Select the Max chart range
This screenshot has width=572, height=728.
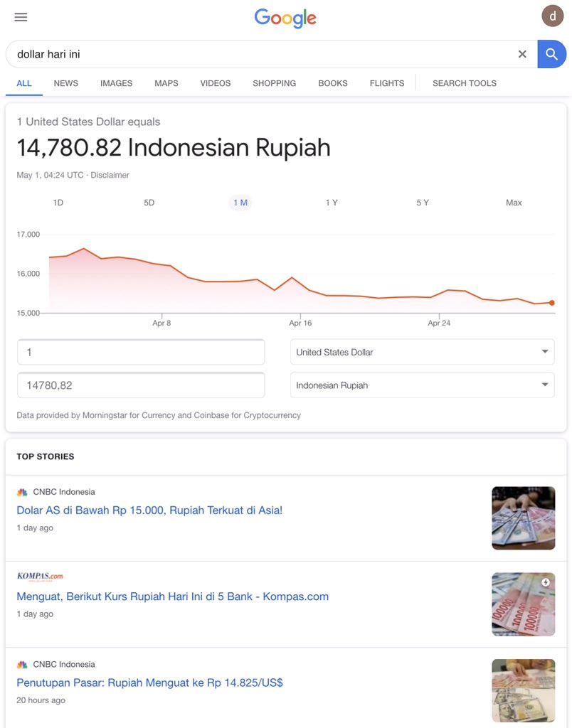pyautogui.click(x=514, y=203)
